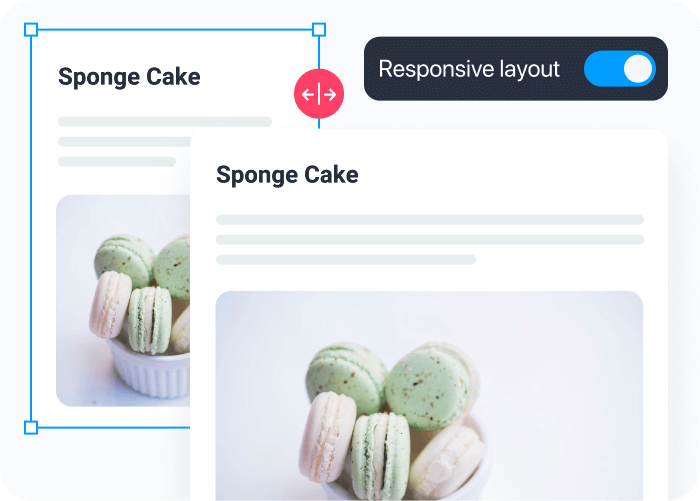Click the blue bottom edge of selection frame

(114, 427)
